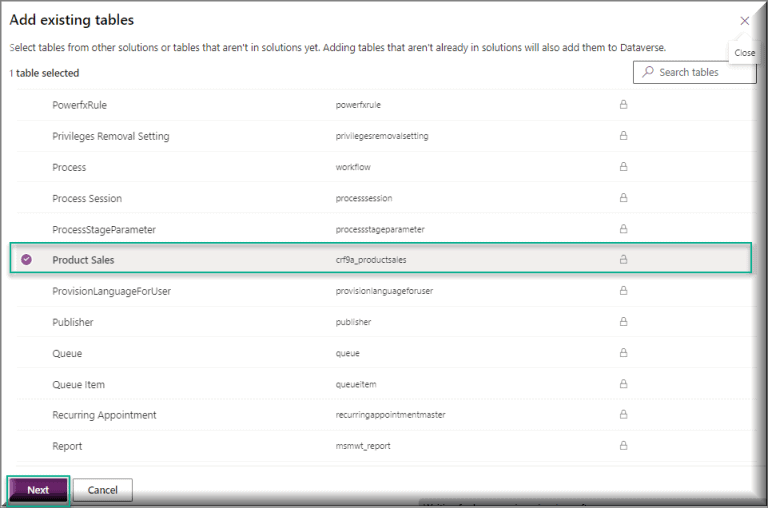The height and width of the screenshot is (508, 768).
Task: Click the lock icon in PowerfxRule row
Action: click(x=624, y=104)
